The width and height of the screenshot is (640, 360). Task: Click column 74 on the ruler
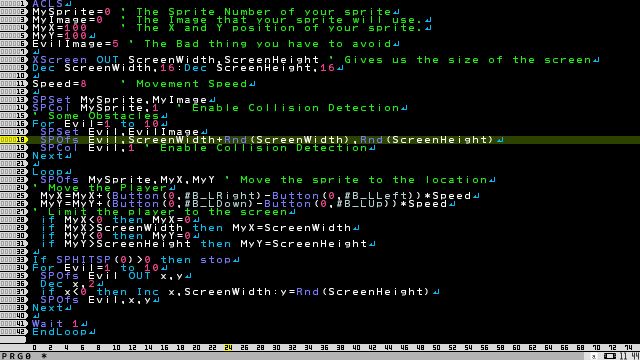point(628,347)
